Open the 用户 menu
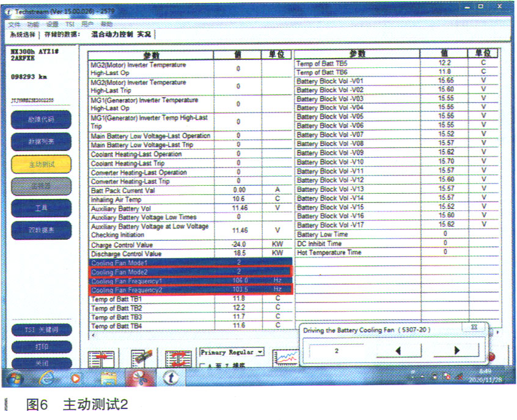Viewport: 517px width, 420px height. pos(87,24)
